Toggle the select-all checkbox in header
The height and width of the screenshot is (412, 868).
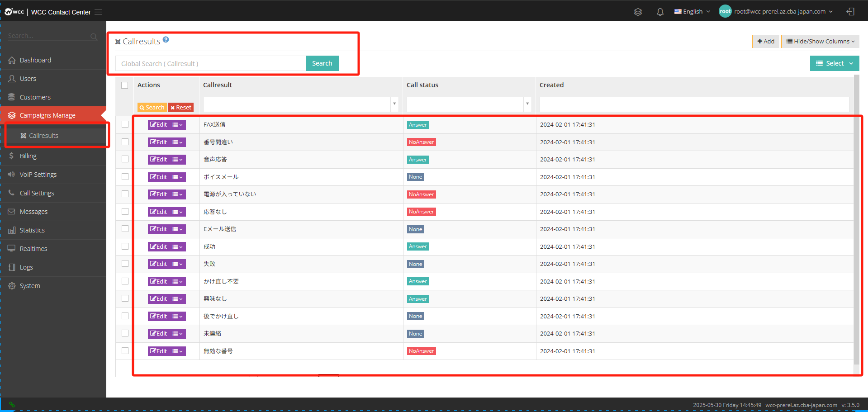(125, 85)
